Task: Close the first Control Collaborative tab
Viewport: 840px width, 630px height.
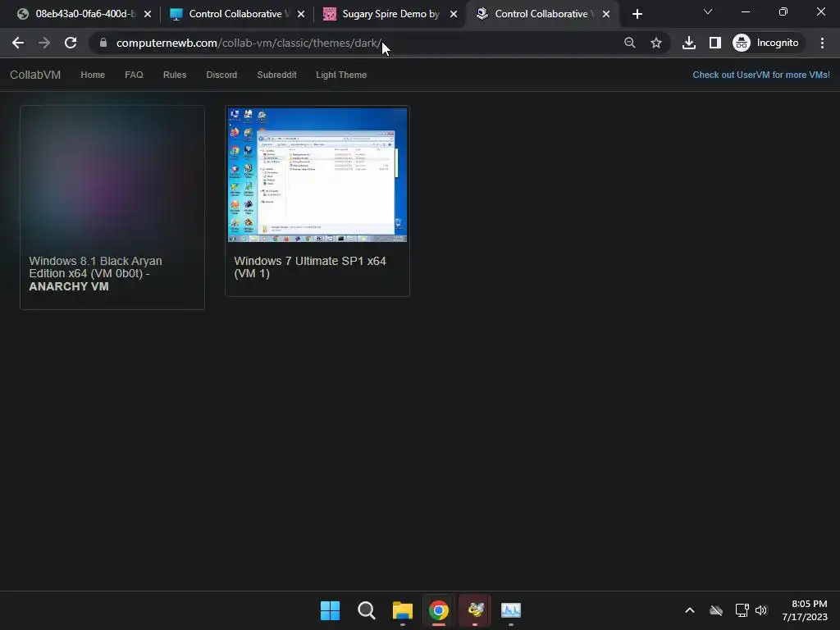Action: 301,14
